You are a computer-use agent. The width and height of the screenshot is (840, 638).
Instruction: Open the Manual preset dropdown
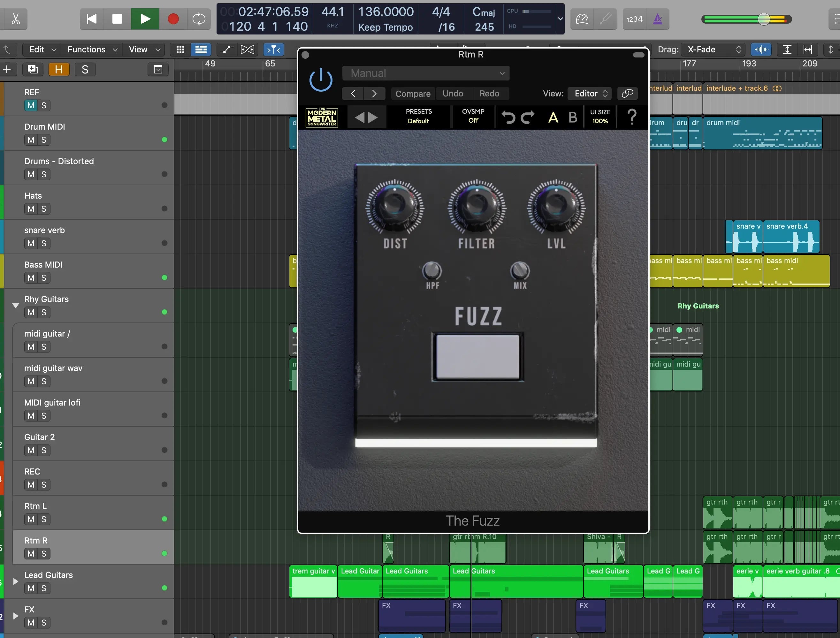425,73
